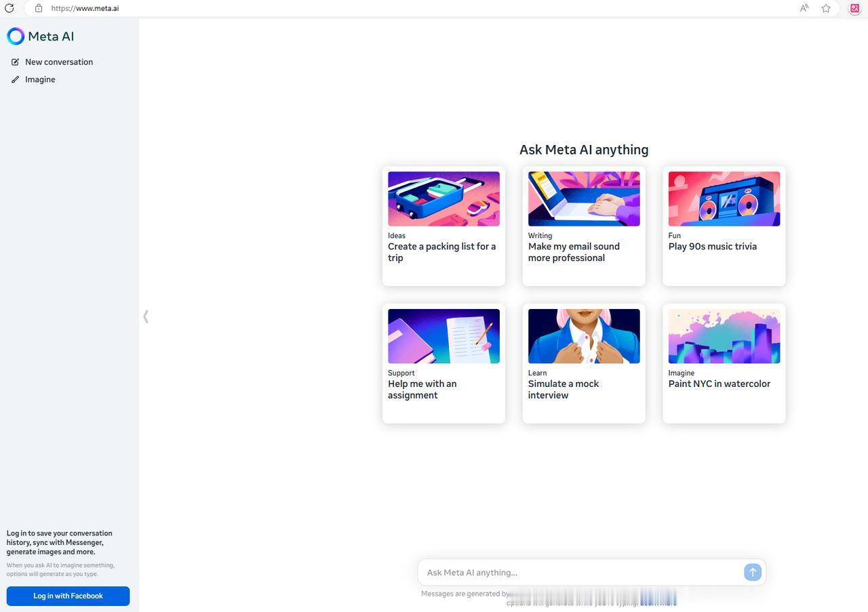Click 'When you ask AI to imagine' note
Image resolution: width=868 pixels, height=612 pixels.
60,569
